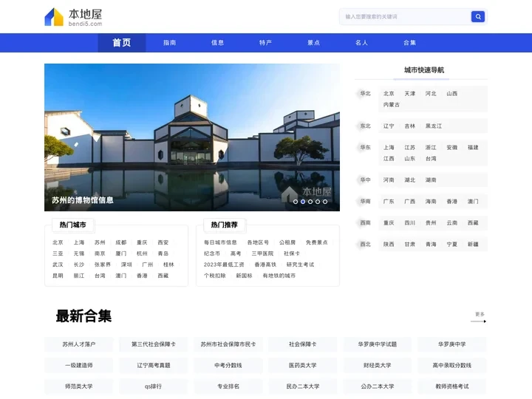This screenshot has height=399, width=532.
Task: Select the third carousel dot
Action: 310,202
